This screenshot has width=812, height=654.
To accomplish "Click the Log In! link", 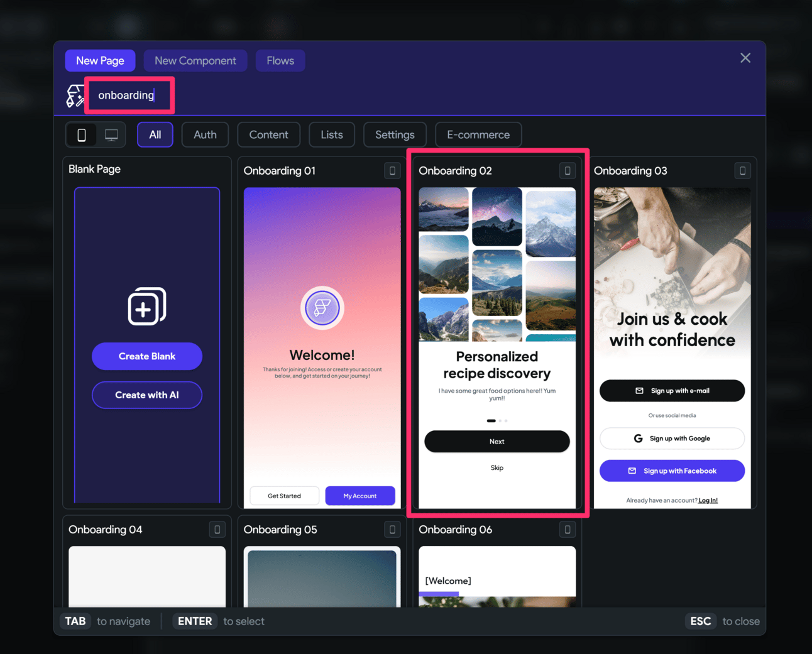I will tap(708, 501).
